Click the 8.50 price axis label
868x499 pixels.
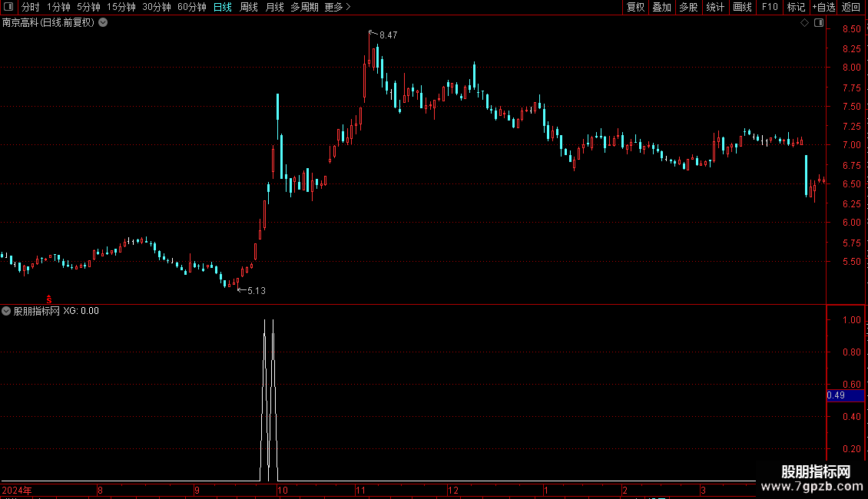(x=851, y=28)
